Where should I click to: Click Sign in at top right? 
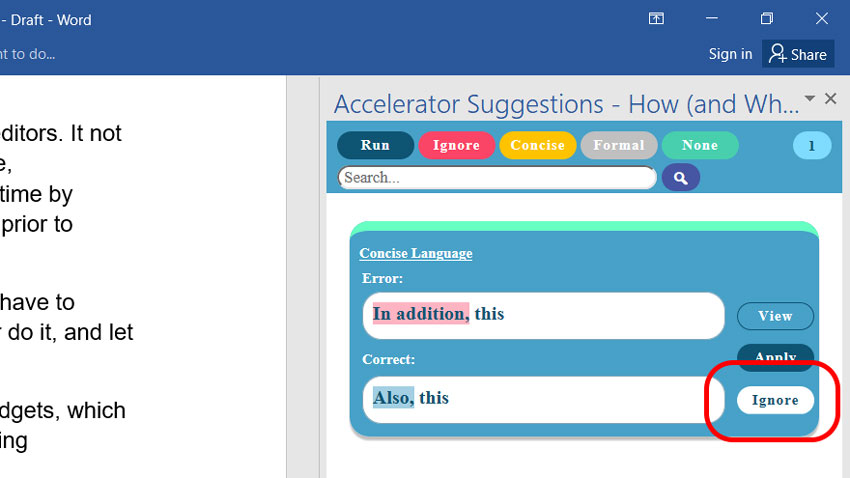tap(730, 54)
